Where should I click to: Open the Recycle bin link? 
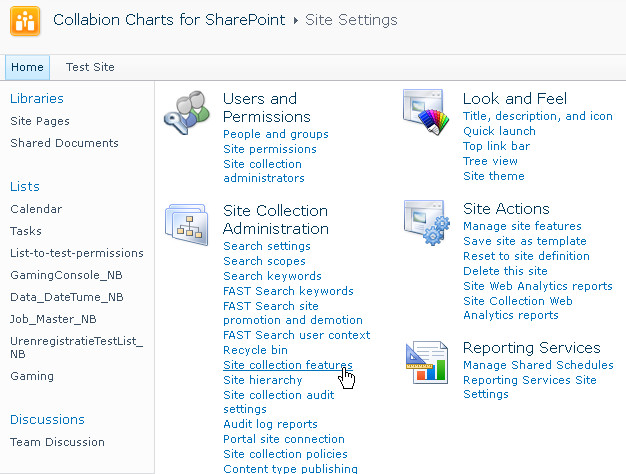(x=255, y=350)
